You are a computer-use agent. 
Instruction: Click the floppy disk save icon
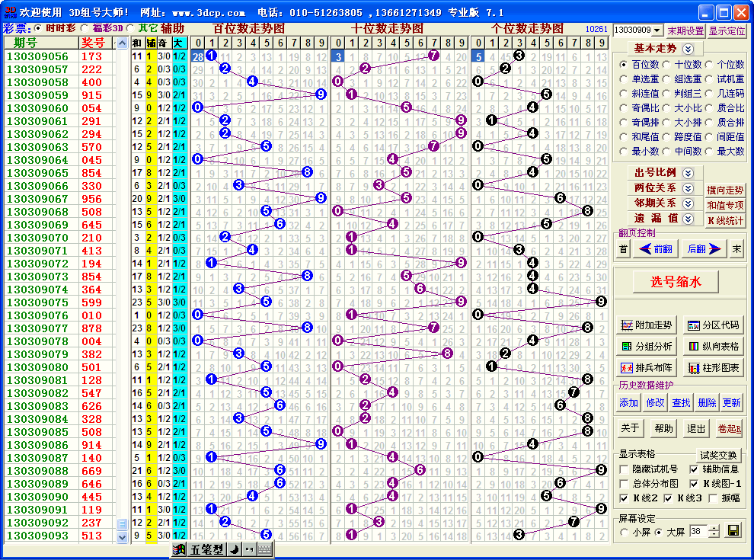[x=734, y=531]
